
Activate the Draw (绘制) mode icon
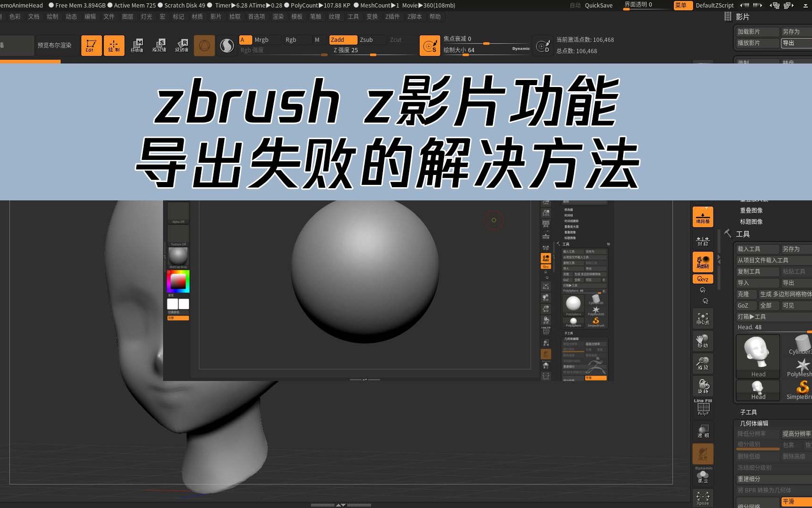(114, 46)
